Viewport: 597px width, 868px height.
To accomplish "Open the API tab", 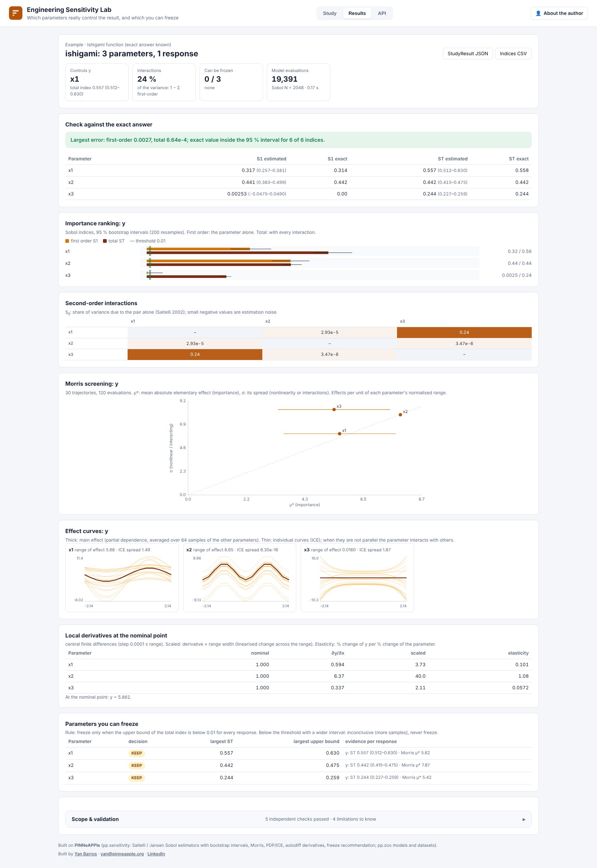I will [x=382, y=13].
